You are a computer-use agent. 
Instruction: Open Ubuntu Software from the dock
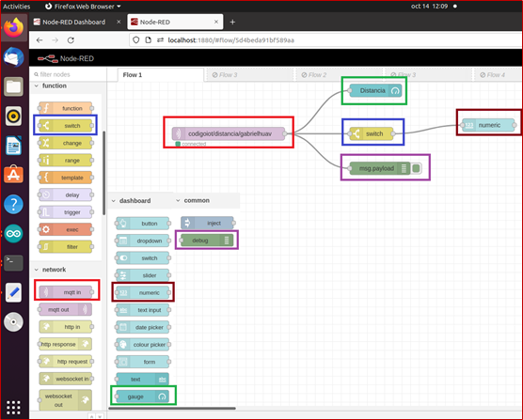(14, 175)
